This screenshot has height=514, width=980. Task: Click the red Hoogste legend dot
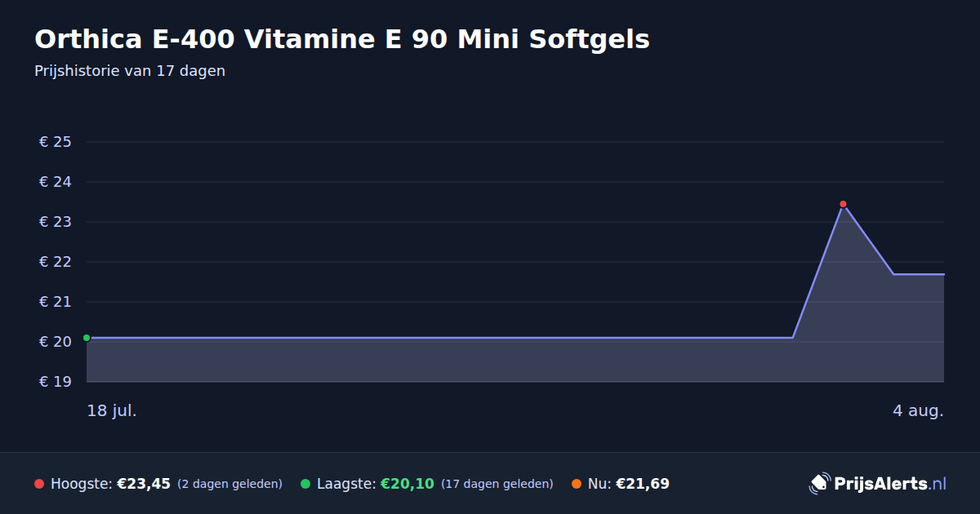click(39, 484)
